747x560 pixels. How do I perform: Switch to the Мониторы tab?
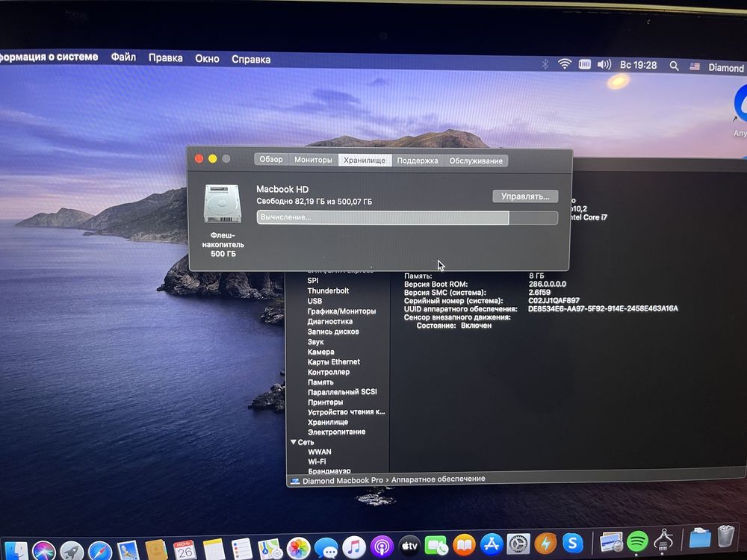pyautogui.click(x=313, y=160)
